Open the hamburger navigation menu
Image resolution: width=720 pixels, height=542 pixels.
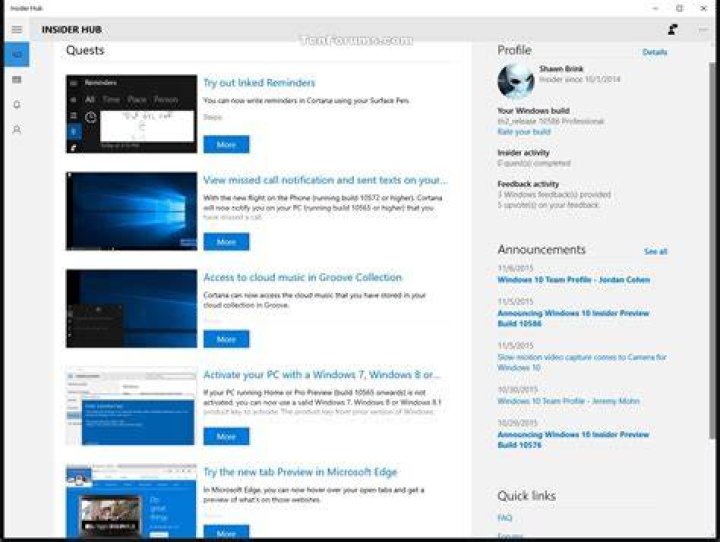[x=17, y=30]
